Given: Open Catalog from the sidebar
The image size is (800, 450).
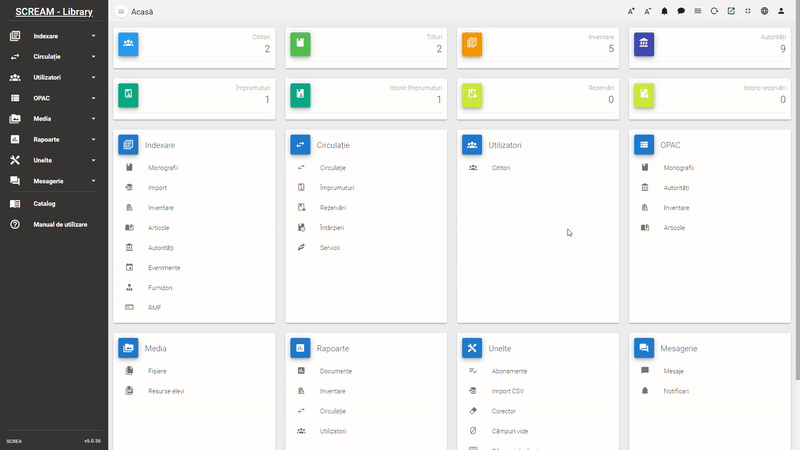Looking at the screenshot, I should coord(44,204).
